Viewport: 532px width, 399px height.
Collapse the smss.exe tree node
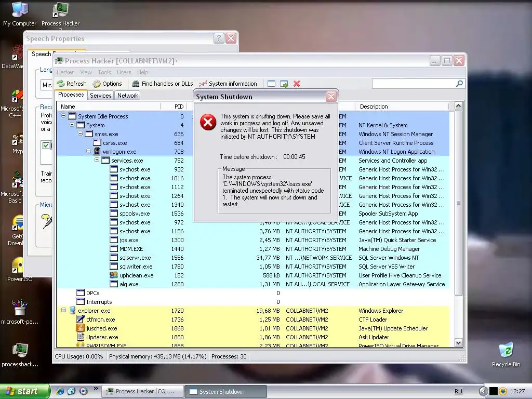[x=80, y=134]
